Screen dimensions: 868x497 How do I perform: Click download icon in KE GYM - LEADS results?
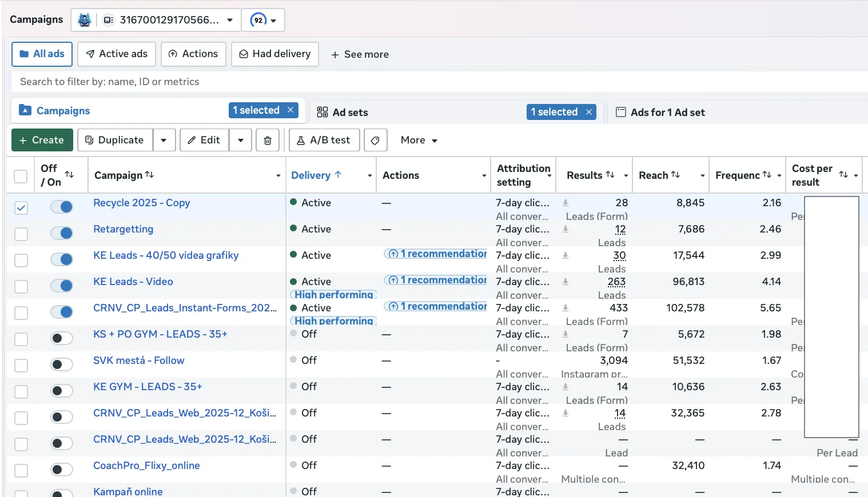tap(566, 387)
